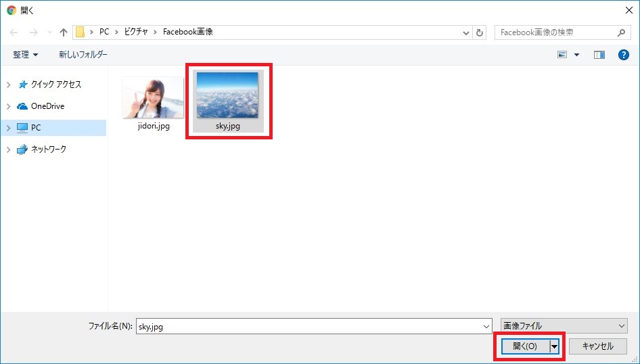This screenshot has height=364, width=640.
Task: Go back using the back arrow
Action: pyautogui.click(x=14, y=32)
